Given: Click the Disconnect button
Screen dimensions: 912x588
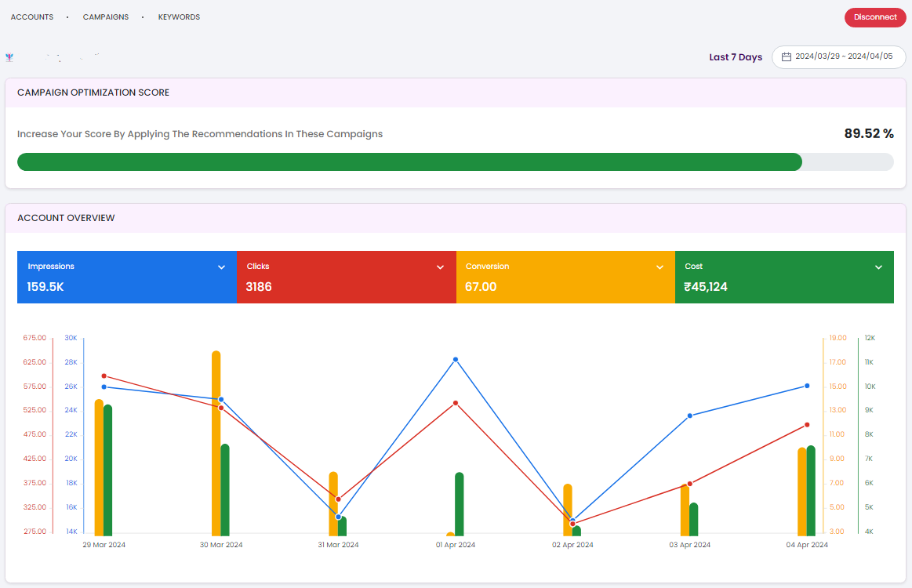Looking at the screenshot, I should pyautogui.click(x=875, y=16).
